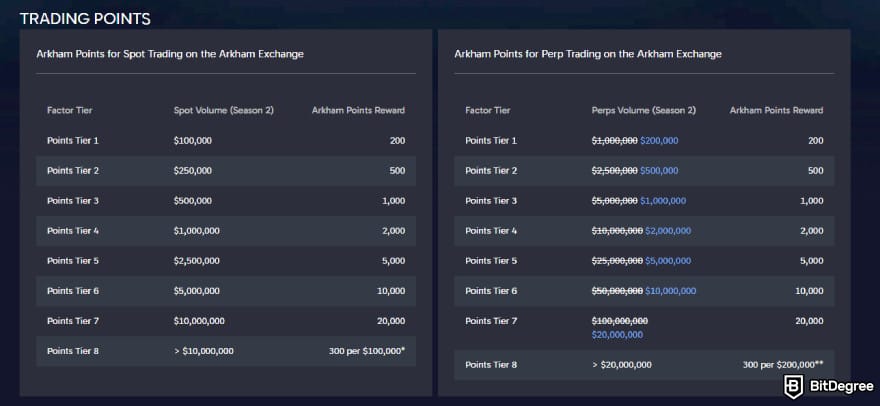Select Points Tier 1 in spot table
The height and width of the screenshot is (406, 880).
click(x=73, y=141)
